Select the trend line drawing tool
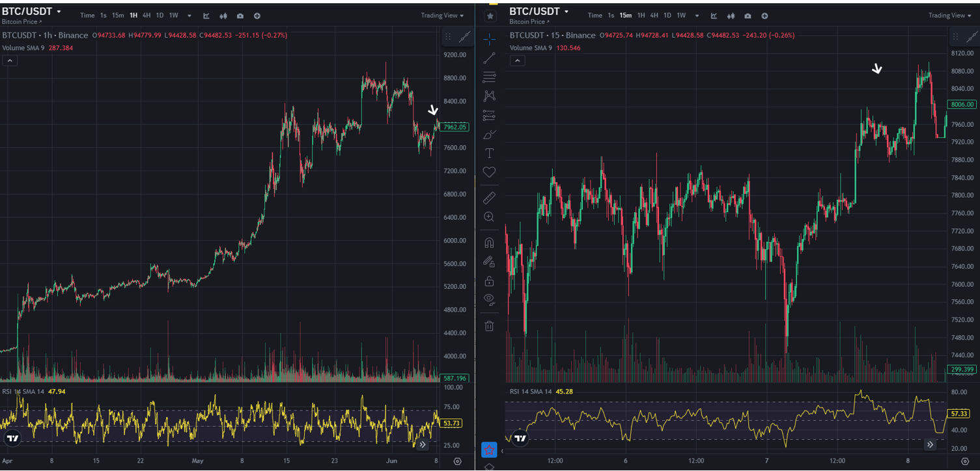This screenshot has height=471, width=980. [490, 59]
